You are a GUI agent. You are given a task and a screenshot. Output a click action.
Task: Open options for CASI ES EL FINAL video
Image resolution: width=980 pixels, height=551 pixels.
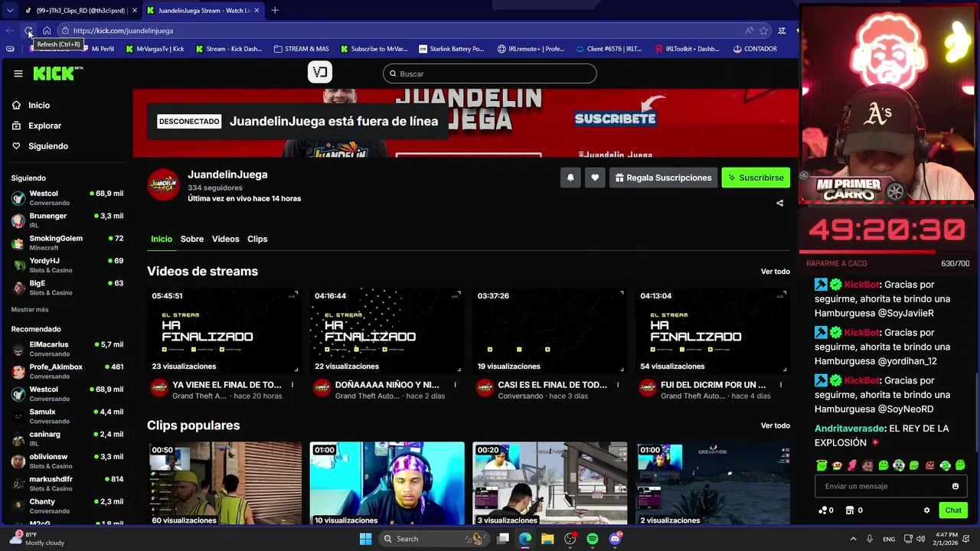pos(618,385)
